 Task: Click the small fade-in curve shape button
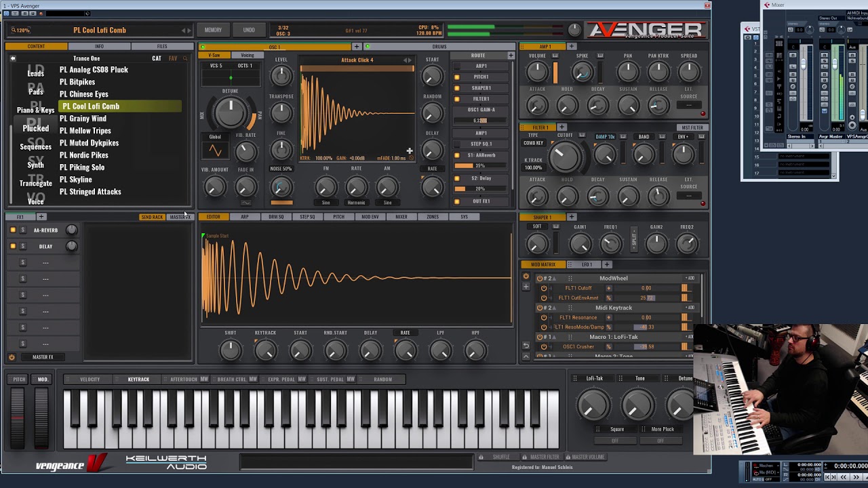click(x=245, y=203)
